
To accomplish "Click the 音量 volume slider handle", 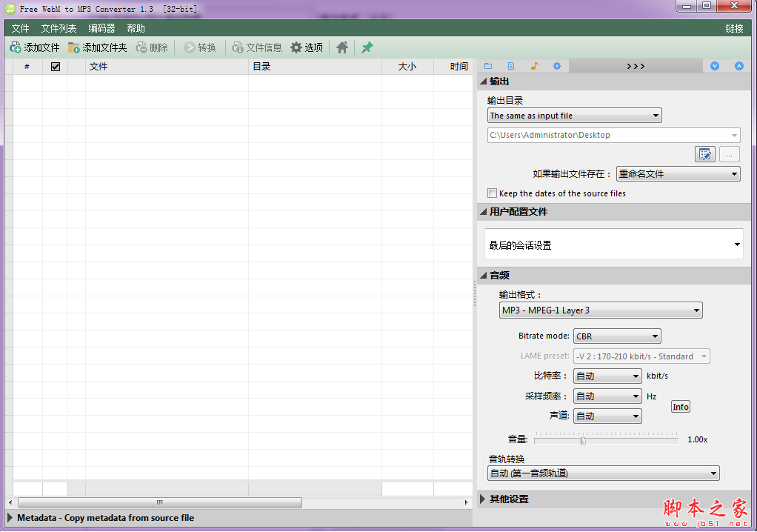I will tap(583, 440).
